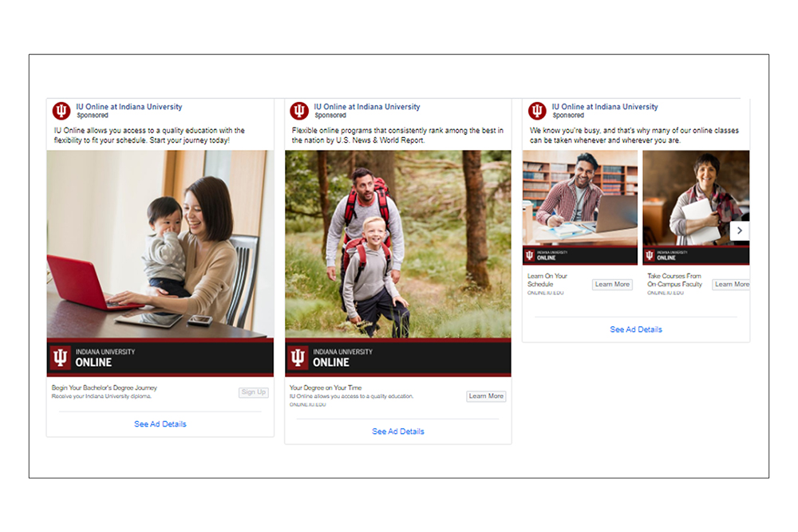Click the ad text starting 'Flexible online programs'

pyautogui.click(x=397, y=136)
